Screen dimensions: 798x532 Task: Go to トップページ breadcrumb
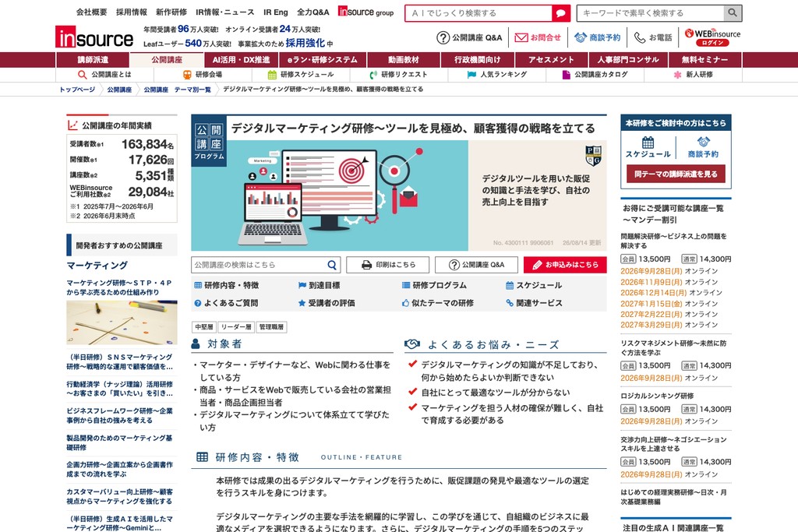point(77,90)
